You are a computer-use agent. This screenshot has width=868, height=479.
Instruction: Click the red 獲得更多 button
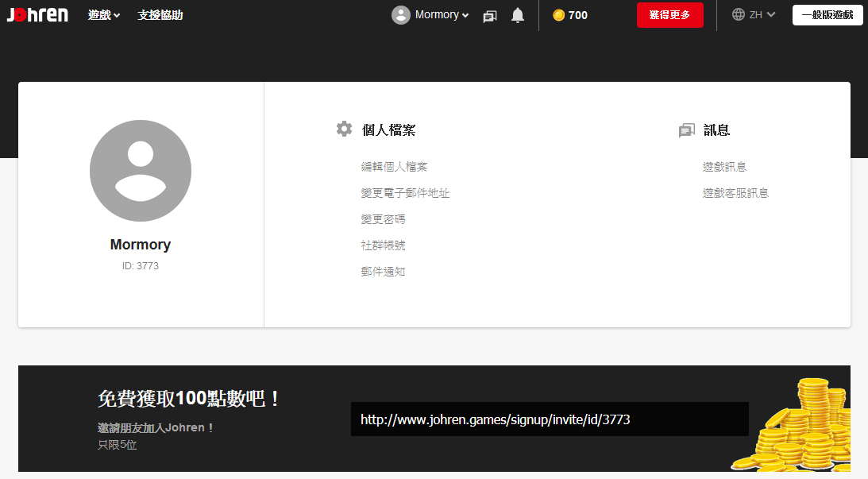[x=669, y=15]
